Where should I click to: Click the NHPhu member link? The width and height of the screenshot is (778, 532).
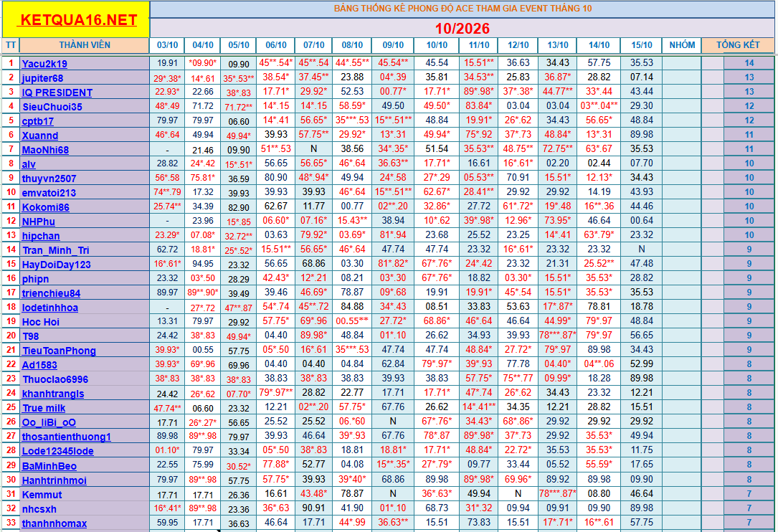pos(39,222)
